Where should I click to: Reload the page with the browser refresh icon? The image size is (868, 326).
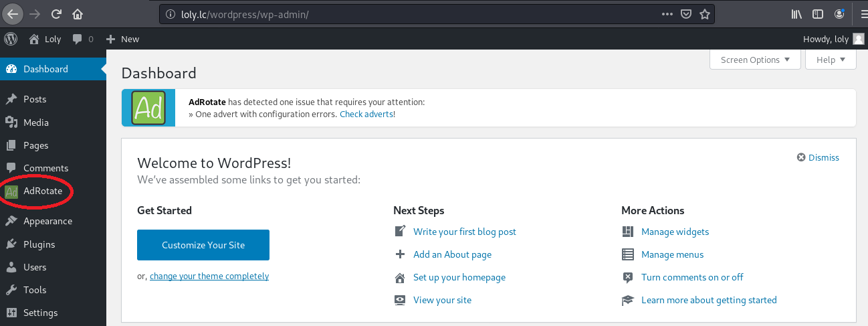click(x=56, y=13)
